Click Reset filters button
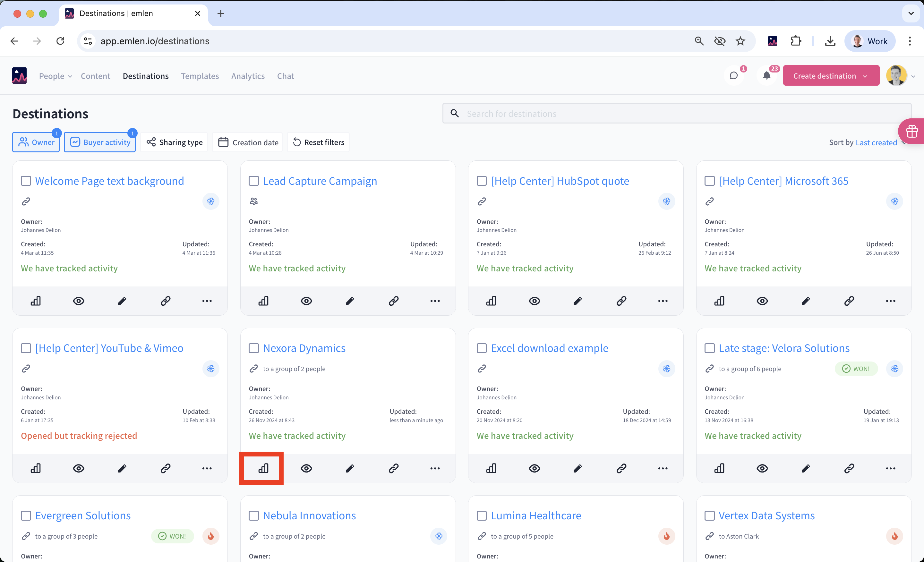The width and height of the screenshot is (924, 562). [x=318, y=142]
